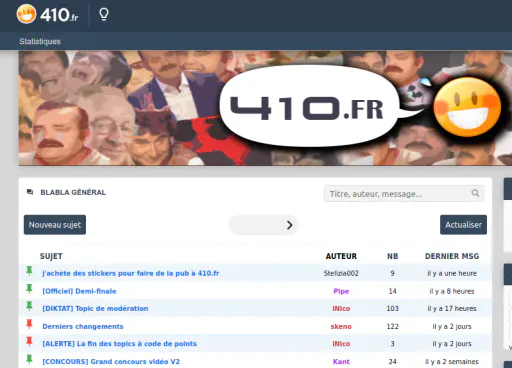Screen dimensions: 512x368
Task: Open [ALERTE] La fin des topics à code de points
Action: pos(119,344)
